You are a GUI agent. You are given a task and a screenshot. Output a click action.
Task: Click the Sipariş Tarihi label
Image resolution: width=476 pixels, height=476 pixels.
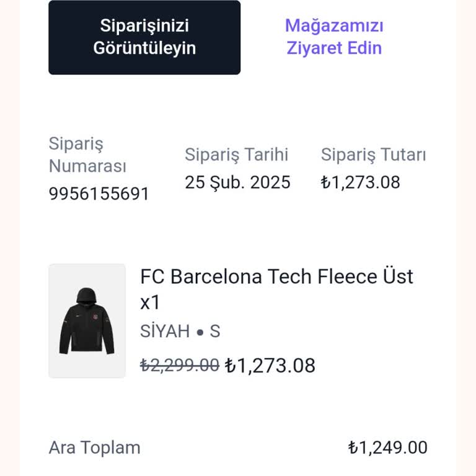coord(237,155)
